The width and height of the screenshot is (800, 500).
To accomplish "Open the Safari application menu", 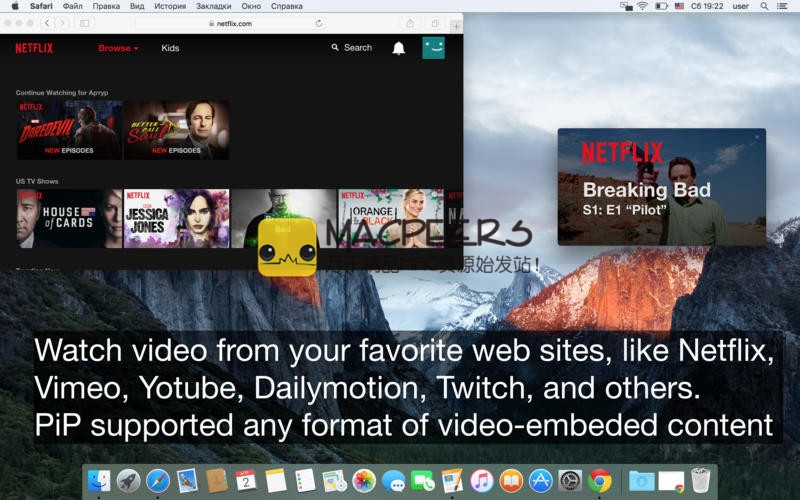I will click(x=41, y=6).
